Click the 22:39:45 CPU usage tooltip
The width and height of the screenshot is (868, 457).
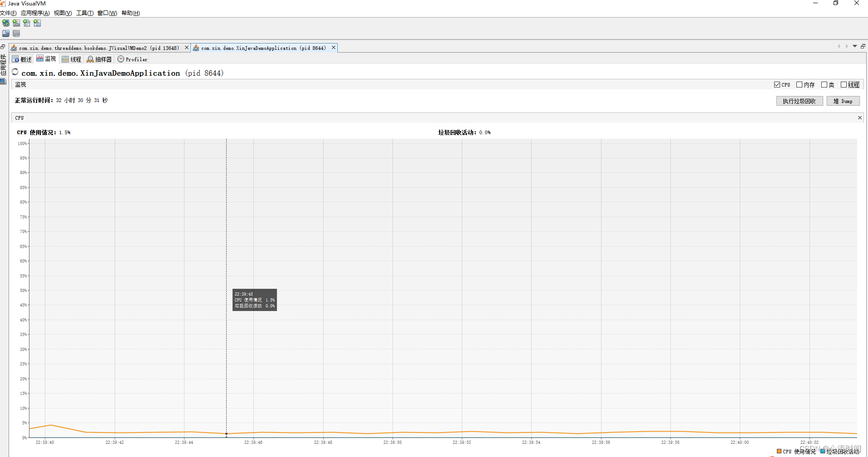[x=255, y=300]
